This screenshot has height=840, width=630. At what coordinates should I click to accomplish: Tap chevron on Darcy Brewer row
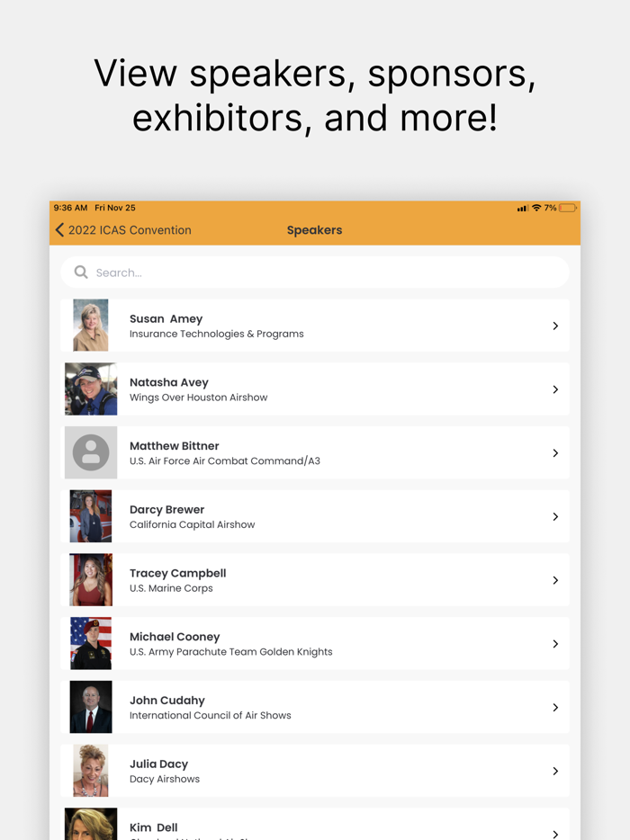tap(555, 516)
